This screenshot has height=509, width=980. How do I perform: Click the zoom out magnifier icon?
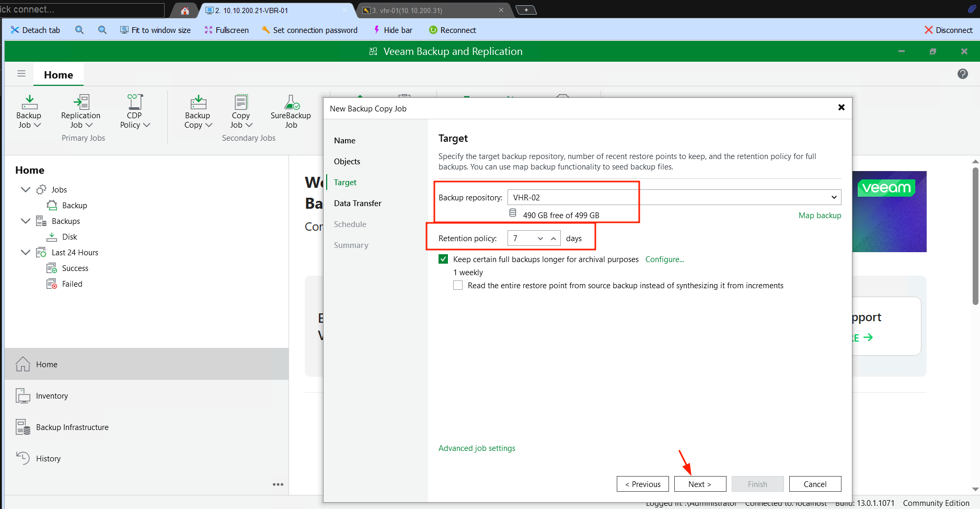point(102,30)
